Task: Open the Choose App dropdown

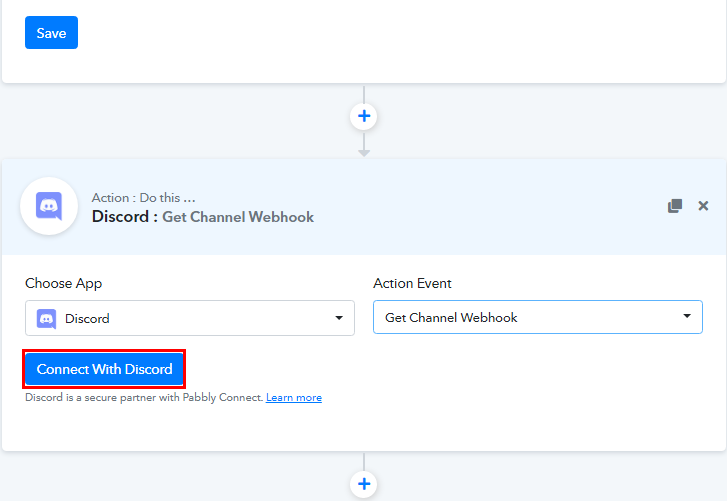Action: [189, 318]
